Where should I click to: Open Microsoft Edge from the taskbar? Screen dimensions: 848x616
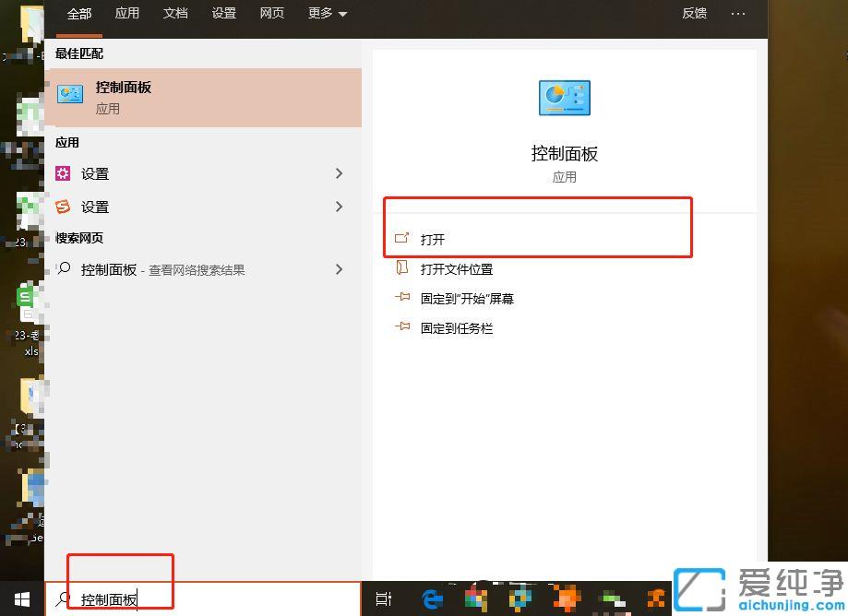pos(431,599)
